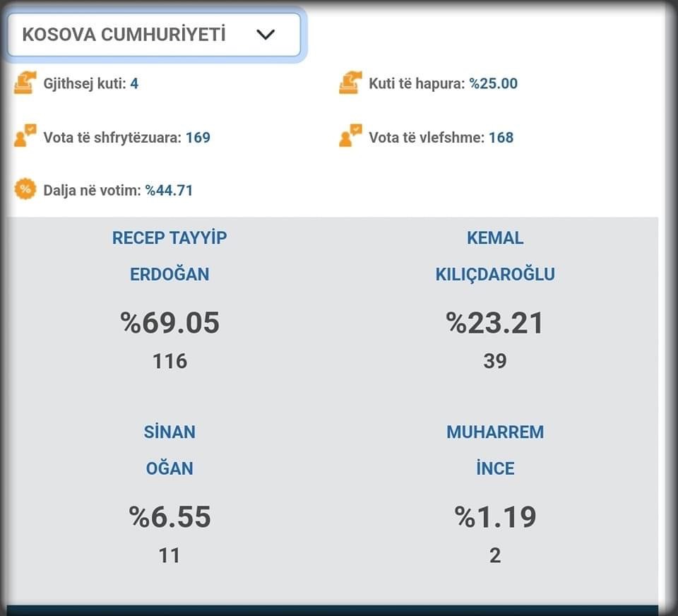Image resolution: width=678 pixels, height=616 pixels.
Task: Open the KOSOVA CUMHURİYETİ country dropdown
Action: [154, 35]
